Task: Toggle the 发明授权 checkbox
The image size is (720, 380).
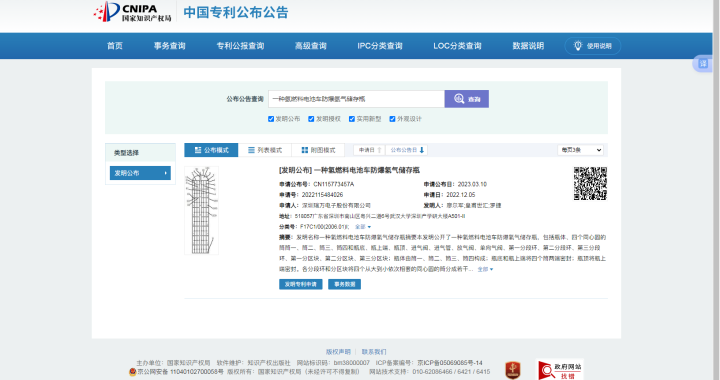Action: (311, 119)
